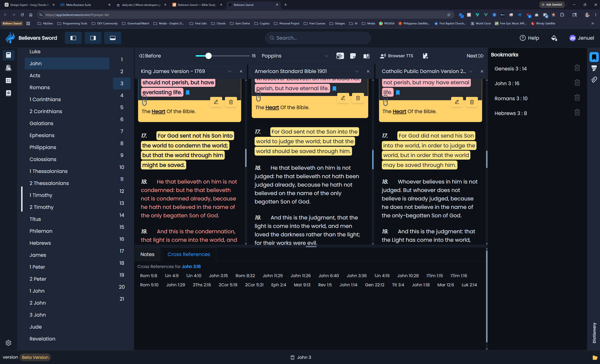Edit the clip note in American Standard column
Image resolution: width=600 pixels, height=364 pixels.
[343, 98]
